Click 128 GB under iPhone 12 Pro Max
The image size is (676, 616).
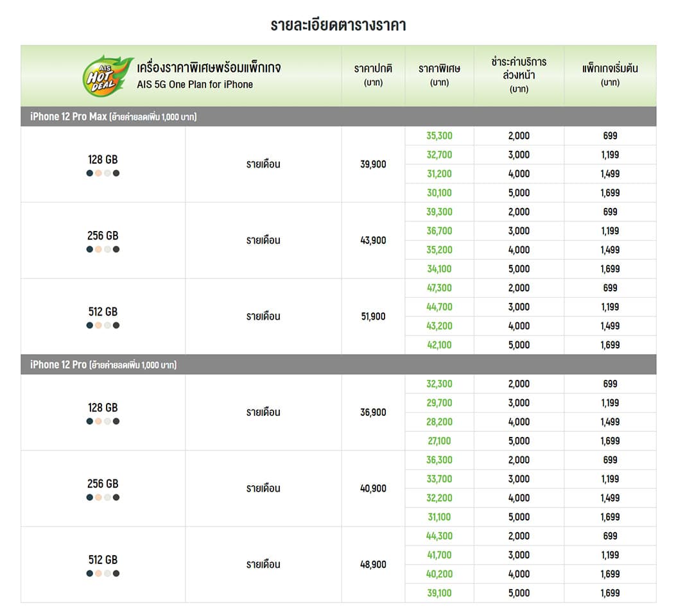click(103, 160)
